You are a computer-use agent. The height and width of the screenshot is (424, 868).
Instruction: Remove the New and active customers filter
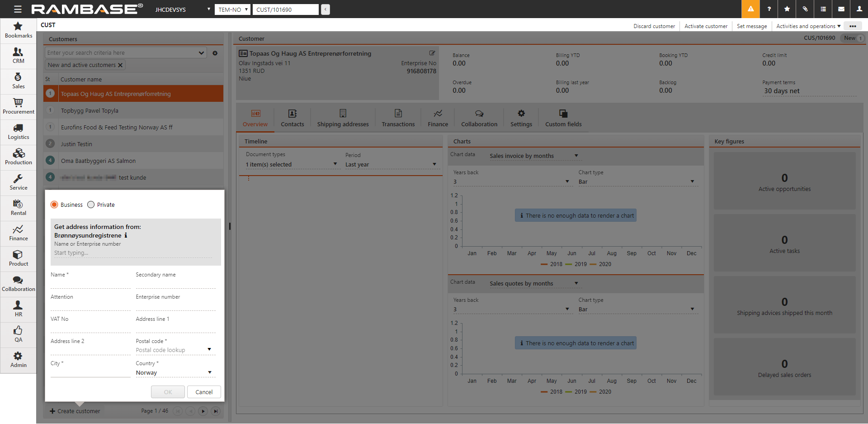pyautogui.click(x=120, y=65)
